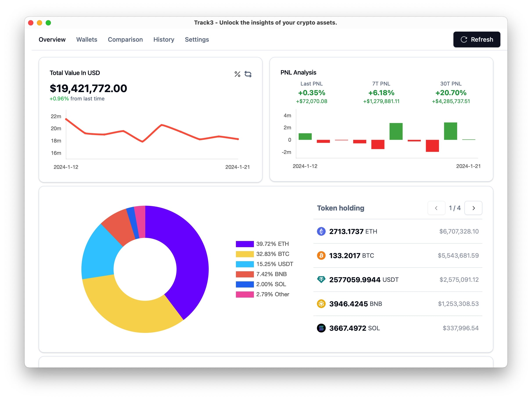
Task: Click the +$72,070.08 amount
Action: click(x=311, y=101)
